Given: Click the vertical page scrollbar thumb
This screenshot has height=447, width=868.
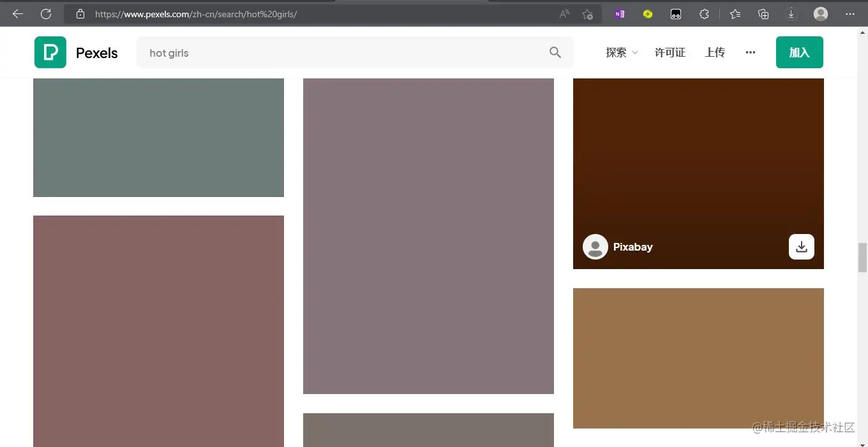Looking at the screenshot, I should tap(862, 258).
